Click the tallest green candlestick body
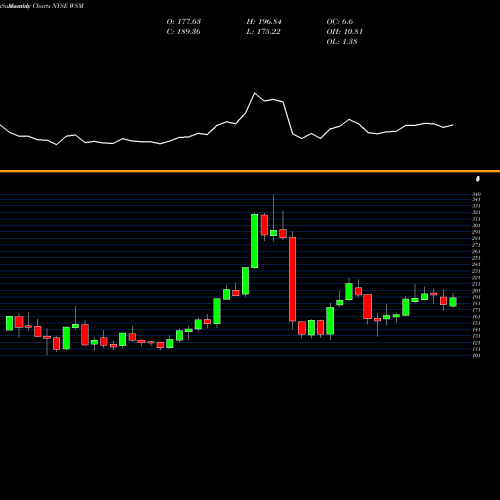This screenshot has width=500, height=500. click(254, 241)
